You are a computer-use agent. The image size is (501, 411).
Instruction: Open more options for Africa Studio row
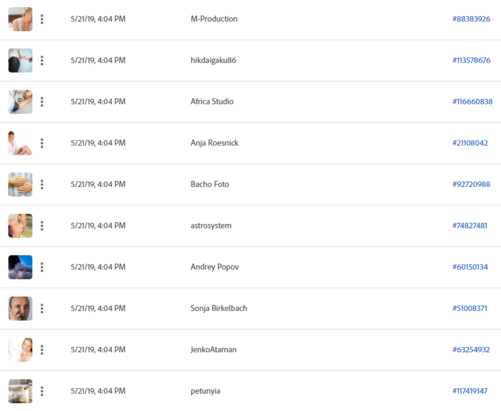pos(42,102)
